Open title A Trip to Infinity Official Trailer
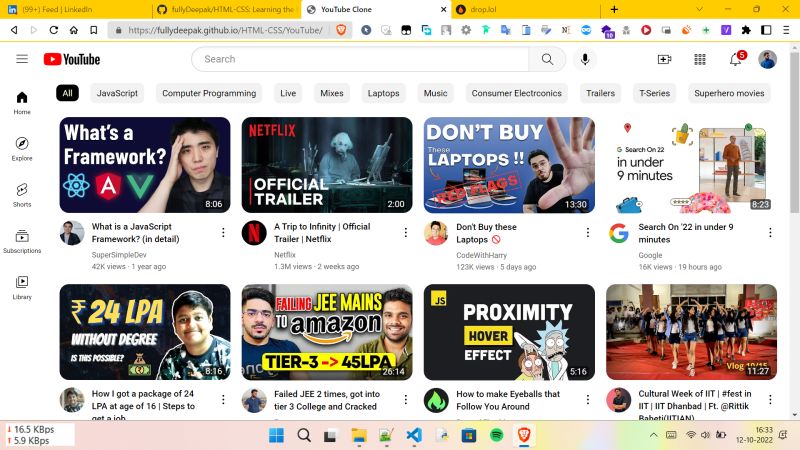 (322, 233)
